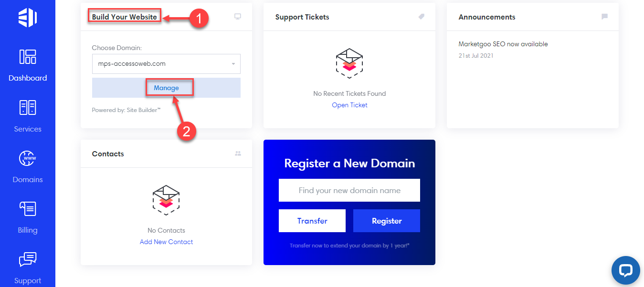Click the monitor icon on Build Your Website panel
Image resolution: width=644 pixels, height=287 pixels.
[x=237, y=16]
